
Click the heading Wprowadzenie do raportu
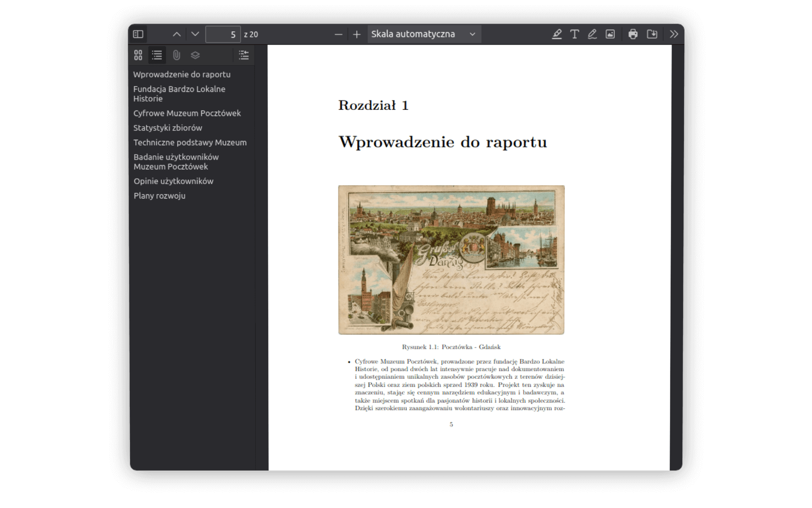[x=442, y=142]
